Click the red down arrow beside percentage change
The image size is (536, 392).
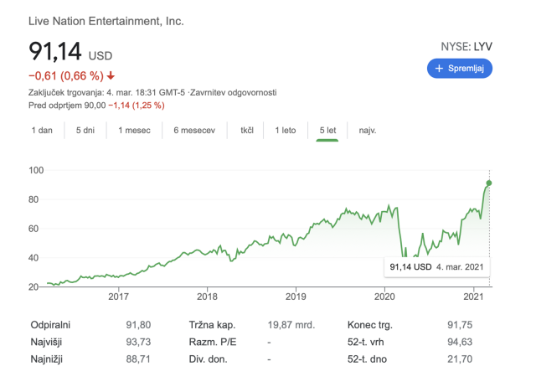(111, 76)
